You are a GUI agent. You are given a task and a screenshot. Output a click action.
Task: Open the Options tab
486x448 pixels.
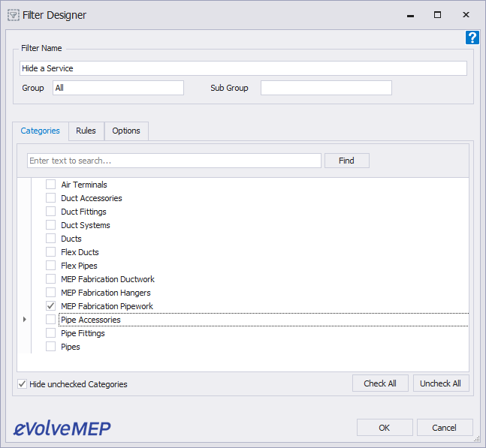pos(126,131)
